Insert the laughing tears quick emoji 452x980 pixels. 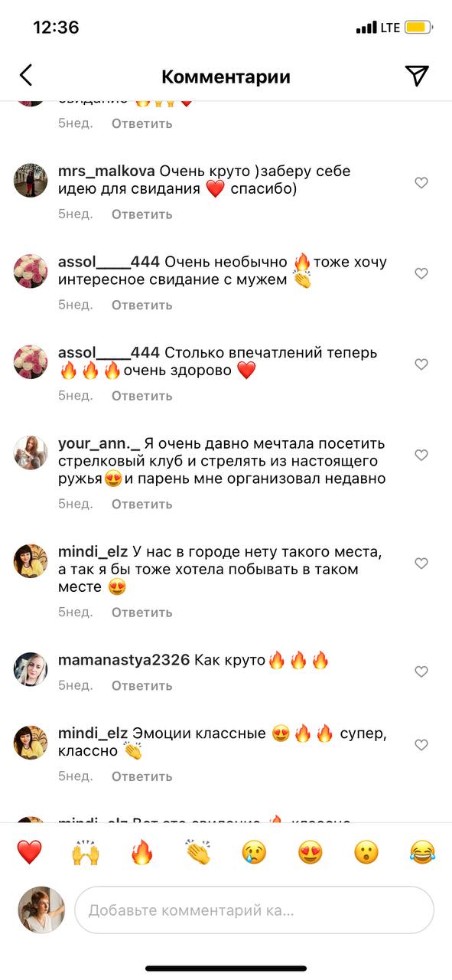[x=422, y=851]
